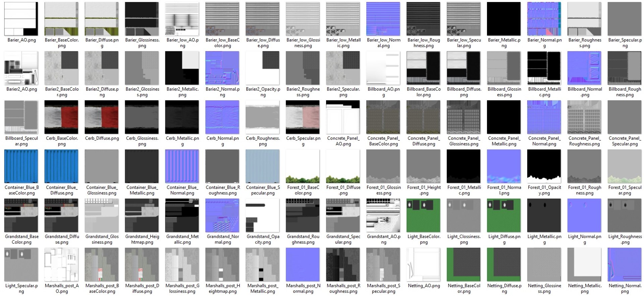Click the file name "Container_Blue_Specular.png"
The image size is (644, 296).
263,190
